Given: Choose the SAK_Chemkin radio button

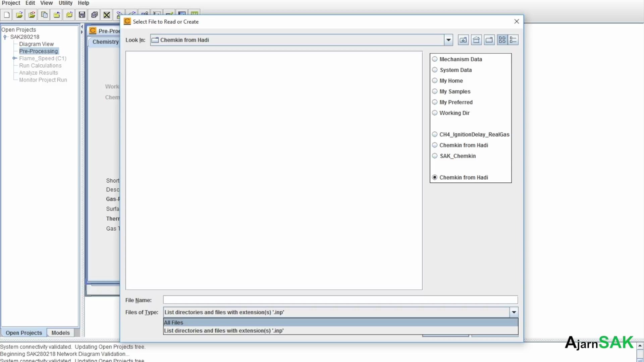Looking at the screenshot, I should (435, 156).
